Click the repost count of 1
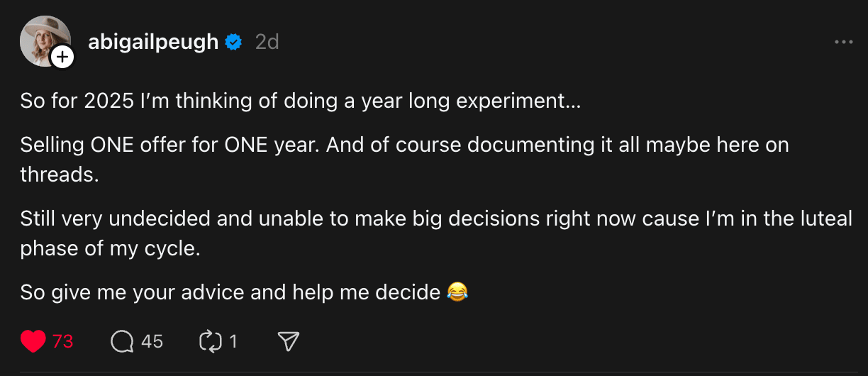The height and width of the screenshot is (376, 868). 233,342
